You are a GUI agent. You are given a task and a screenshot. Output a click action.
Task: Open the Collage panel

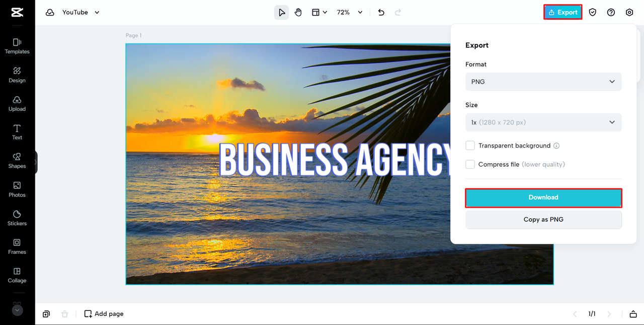coord(17,275)
